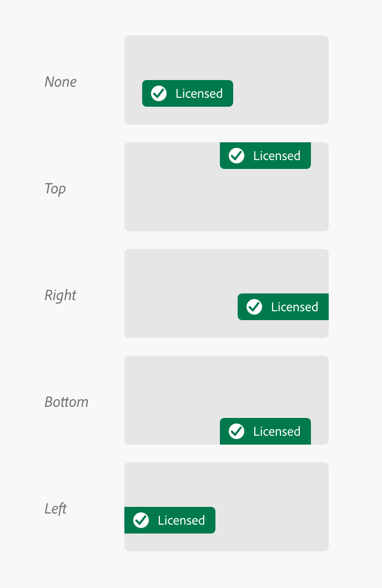Image resolution: width=382 pixels, height=588 pixels.
Task: Click the checkmark icon in the right-fixed badge
Action: click(254, 307)
